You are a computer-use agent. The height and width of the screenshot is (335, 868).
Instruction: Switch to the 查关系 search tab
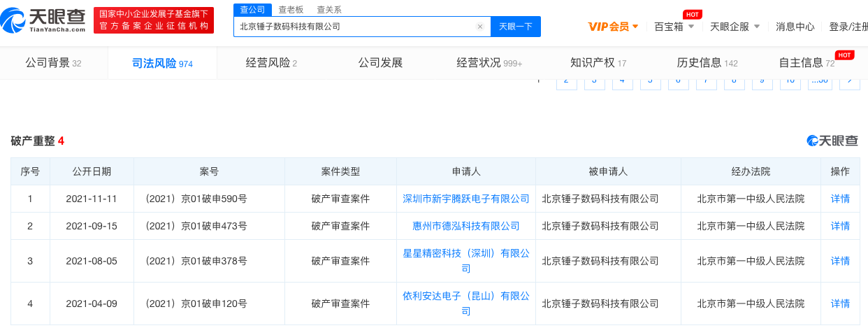click(x=329, y=10)
